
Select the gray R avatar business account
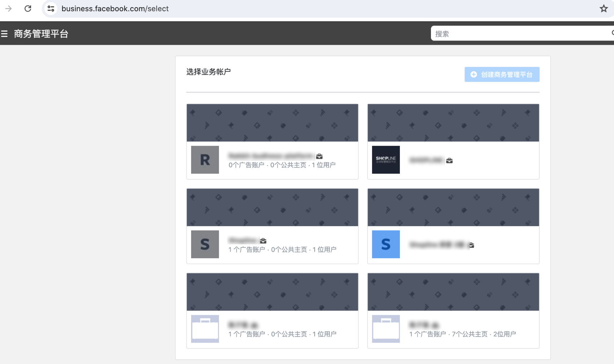pyautogui.click(x=272, y=142)
